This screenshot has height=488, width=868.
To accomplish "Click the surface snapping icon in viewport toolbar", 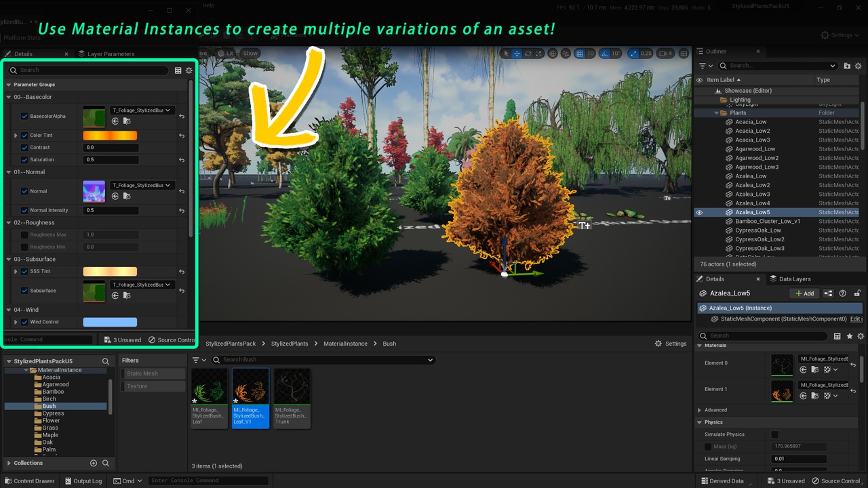I will pyautogui.click(x=566, y=54).
